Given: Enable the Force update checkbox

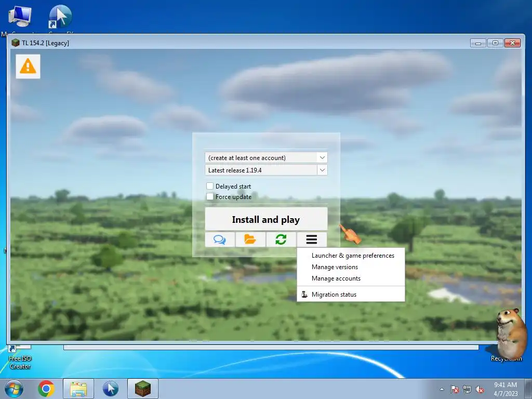Looking at the screenshot, I should (x=210, y=196).
